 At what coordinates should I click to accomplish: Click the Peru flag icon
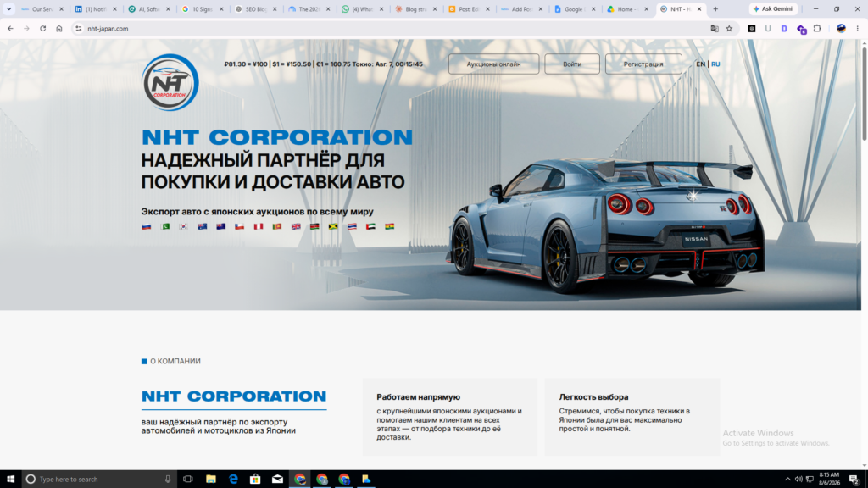259,226
